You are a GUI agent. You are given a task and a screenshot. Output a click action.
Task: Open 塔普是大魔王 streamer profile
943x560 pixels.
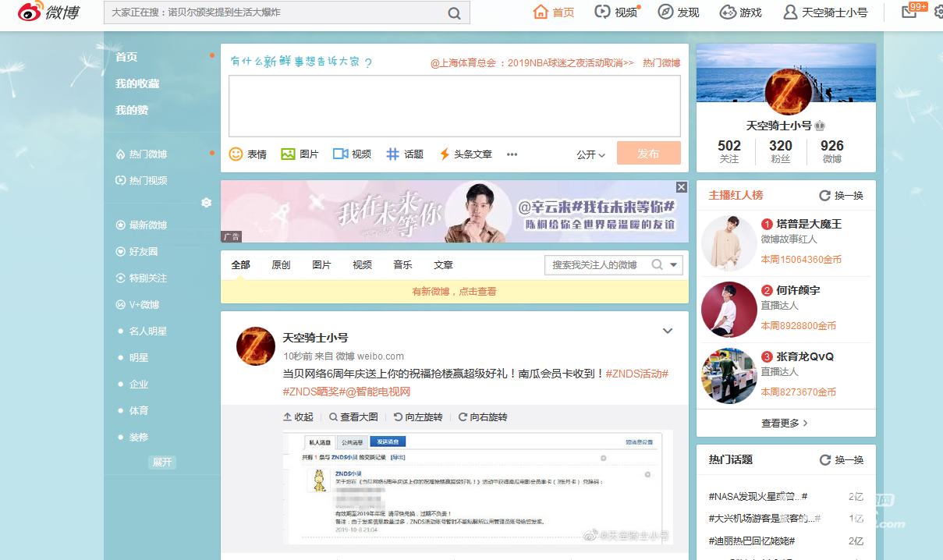[x=808, y=224]
